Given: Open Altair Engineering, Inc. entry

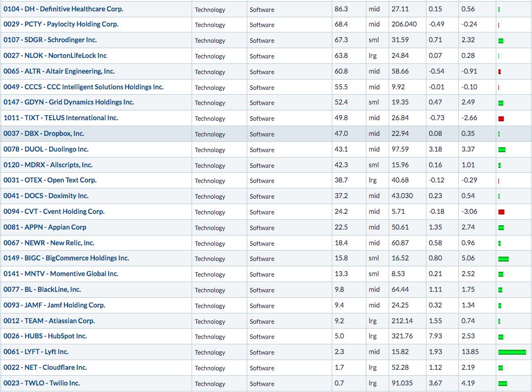Looking at the screenshot, I should tap(59, 71).
